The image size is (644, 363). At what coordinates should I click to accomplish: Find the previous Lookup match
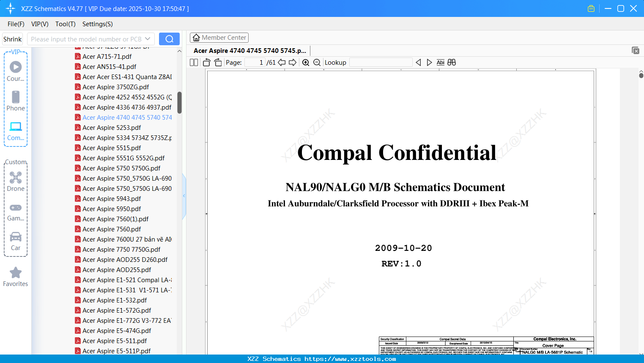[418, 63]
